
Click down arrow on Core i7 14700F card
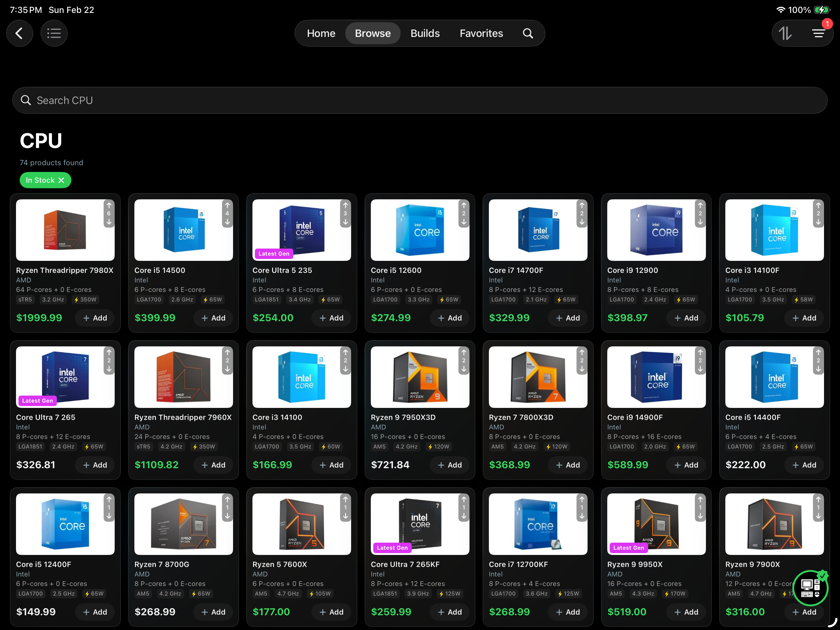pos(582,222)
